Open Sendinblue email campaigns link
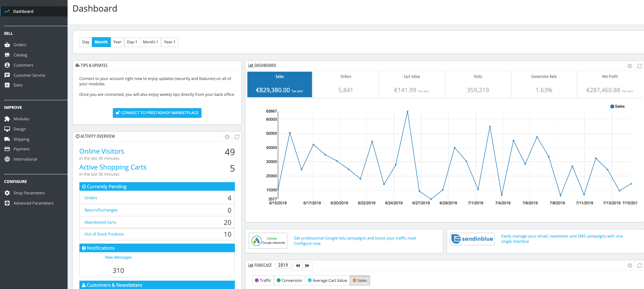This screenshot has width=644, height=289. (x=562, y=239)
